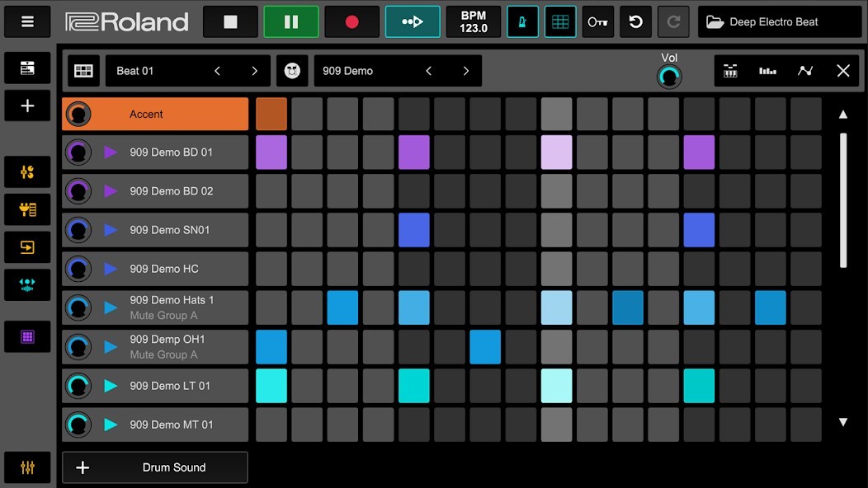Click the key lock icon
The width and height of the screenshot is (868, 488).
pos(597,22)
